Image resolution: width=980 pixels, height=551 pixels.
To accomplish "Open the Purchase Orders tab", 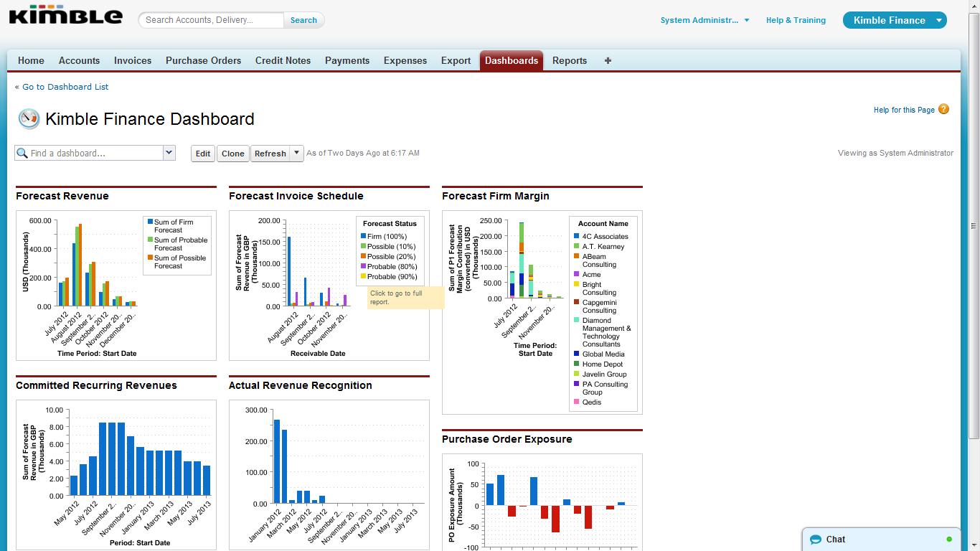I will [x=203, y=61].
